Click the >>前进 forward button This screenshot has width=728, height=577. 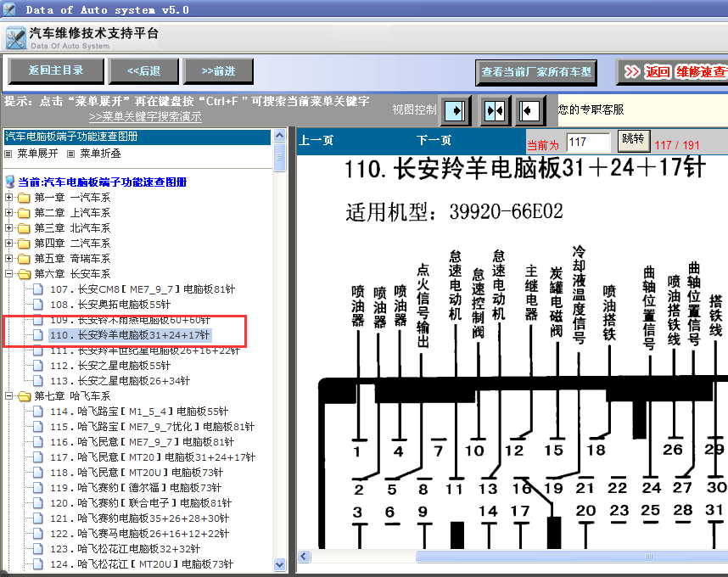click(218, 71)
